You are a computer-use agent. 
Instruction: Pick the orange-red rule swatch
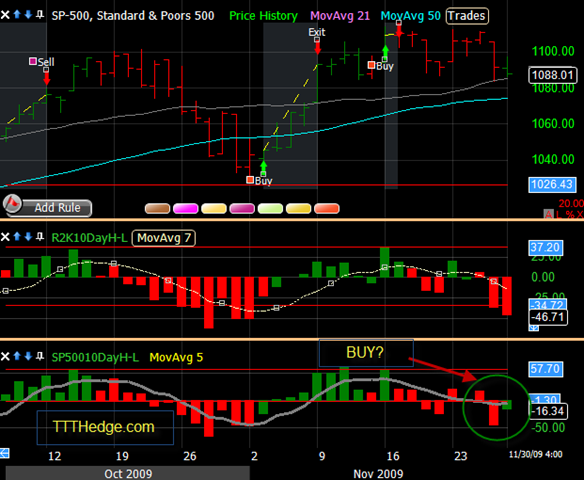[x=327, y=209]
